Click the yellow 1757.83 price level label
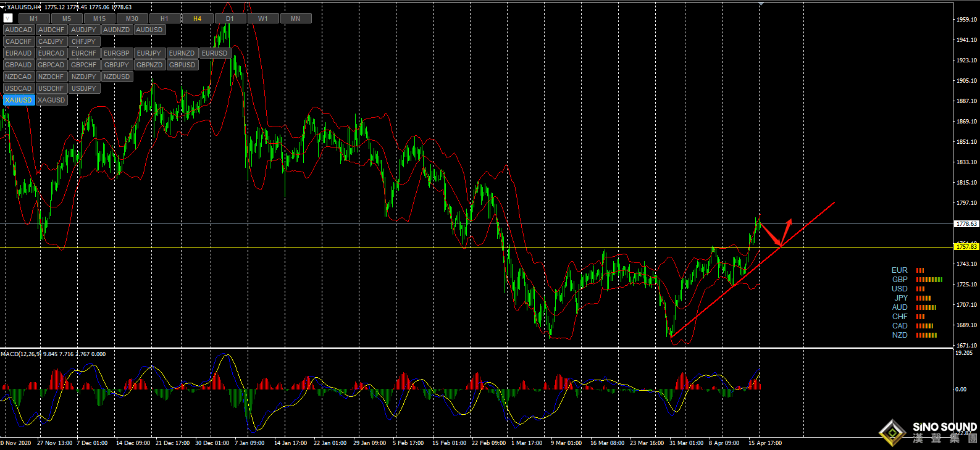This screenshot has width=980, height=450. 966,247
